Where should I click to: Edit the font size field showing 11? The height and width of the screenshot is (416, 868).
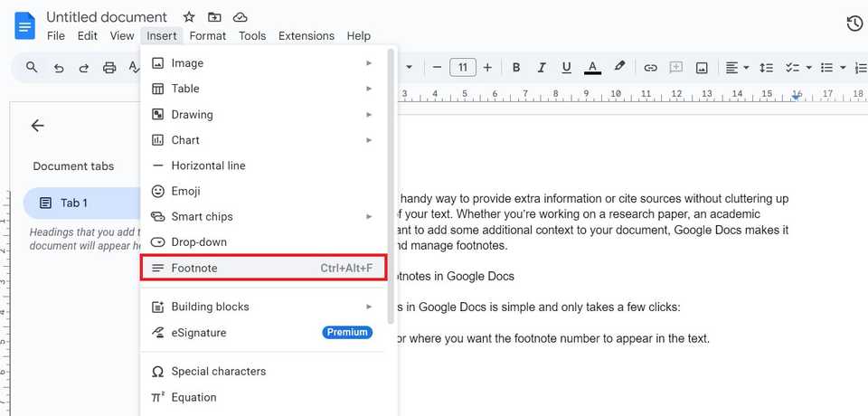click(463, 68)
